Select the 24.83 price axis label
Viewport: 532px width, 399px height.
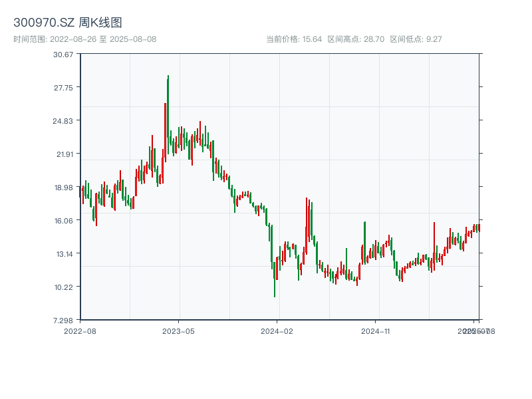pyautogui.click(x=64, y=120)
